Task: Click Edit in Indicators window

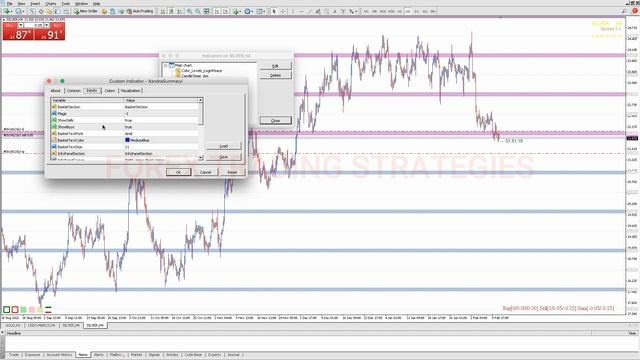Action: (x=276, y=66)
